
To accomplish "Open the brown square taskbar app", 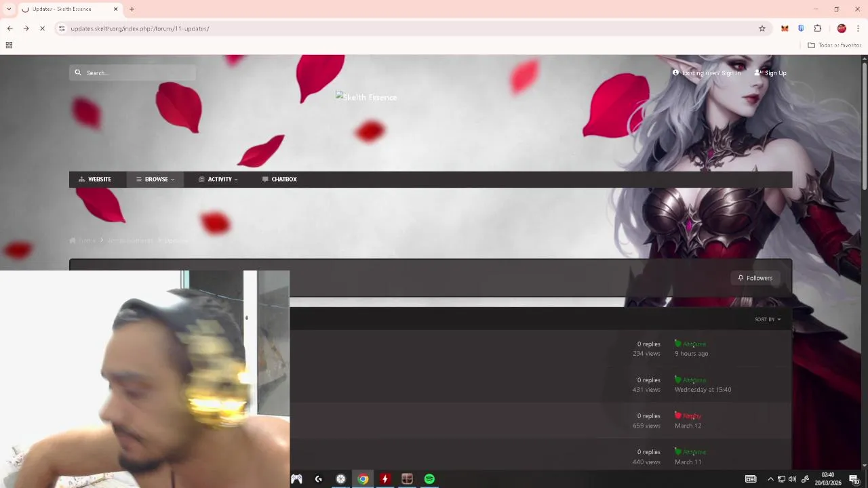I will coord(407,479).
